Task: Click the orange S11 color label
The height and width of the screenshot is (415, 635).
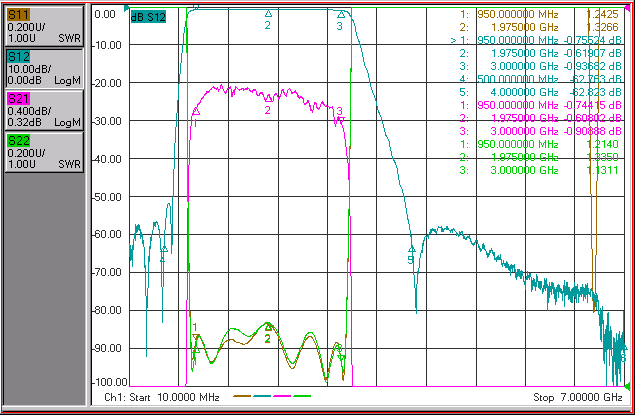Action: pyautogui.click(x=19, y=15)
